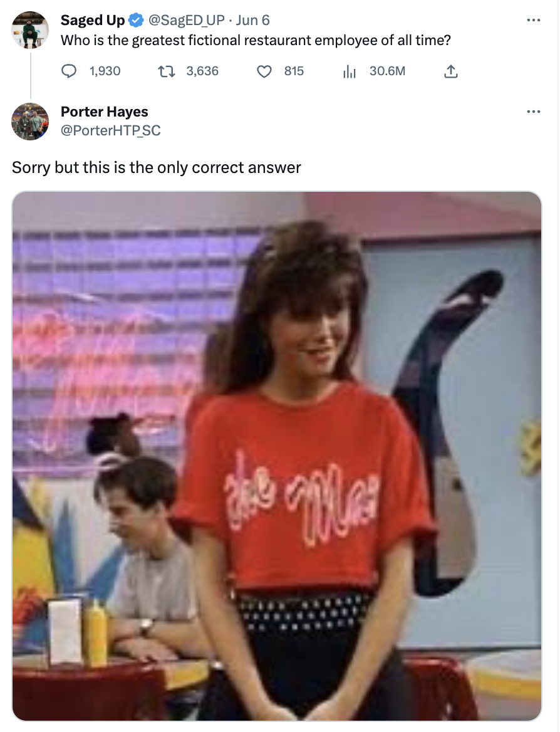
Task: Open more options menu on Porter Hayes' tweet
Action: pyautogui.click(x=534, y=112)
